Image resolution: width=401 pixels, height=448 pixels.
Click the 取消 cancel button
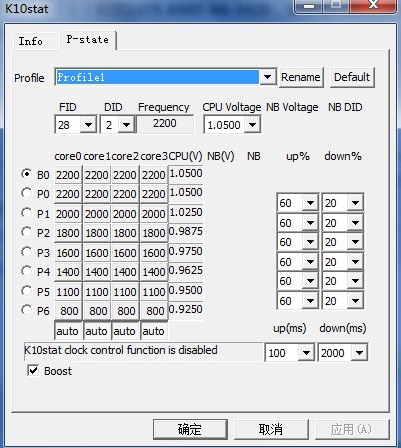[x=271, y=429]
